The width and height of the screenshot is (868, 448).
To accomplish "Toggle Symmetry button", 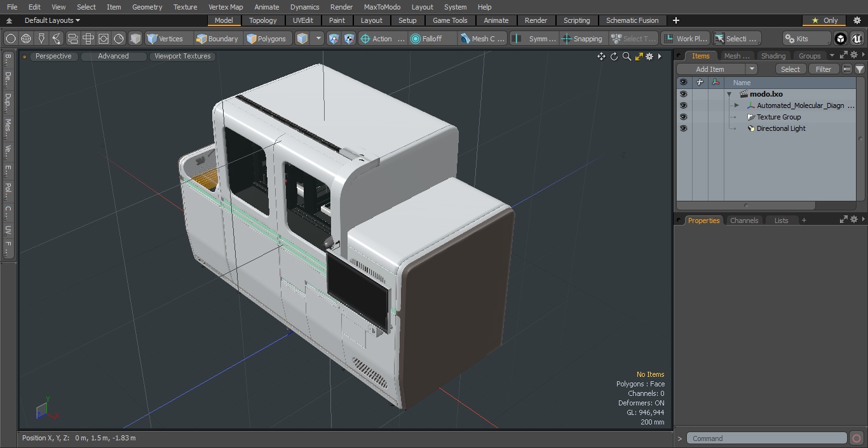I will pos(535,39).
